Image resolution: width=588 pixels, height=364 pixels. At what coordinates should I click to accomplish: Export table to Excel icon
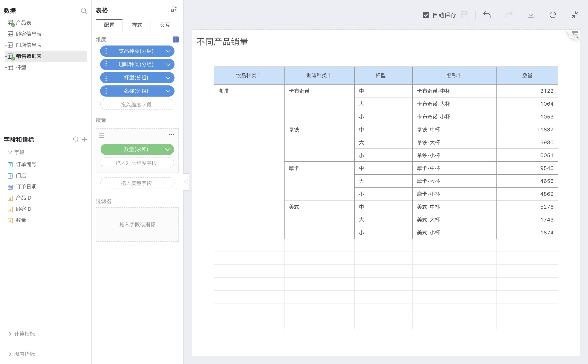(x=174, y=10)
